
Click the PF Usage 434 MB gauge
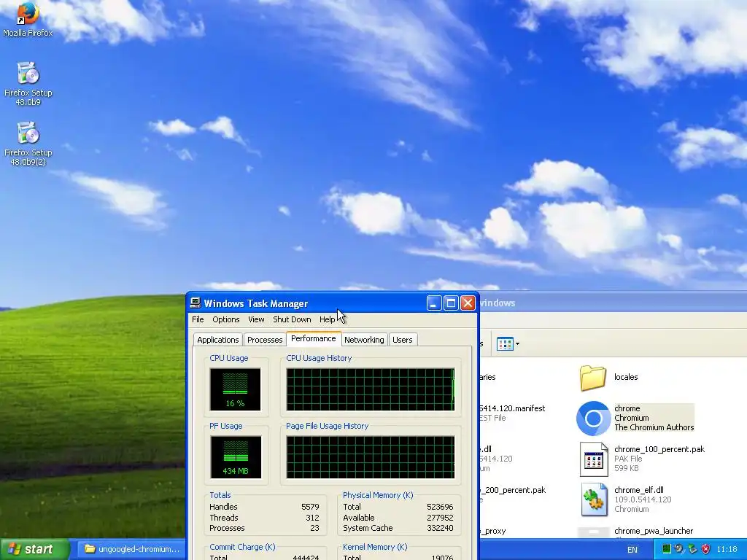236,457
